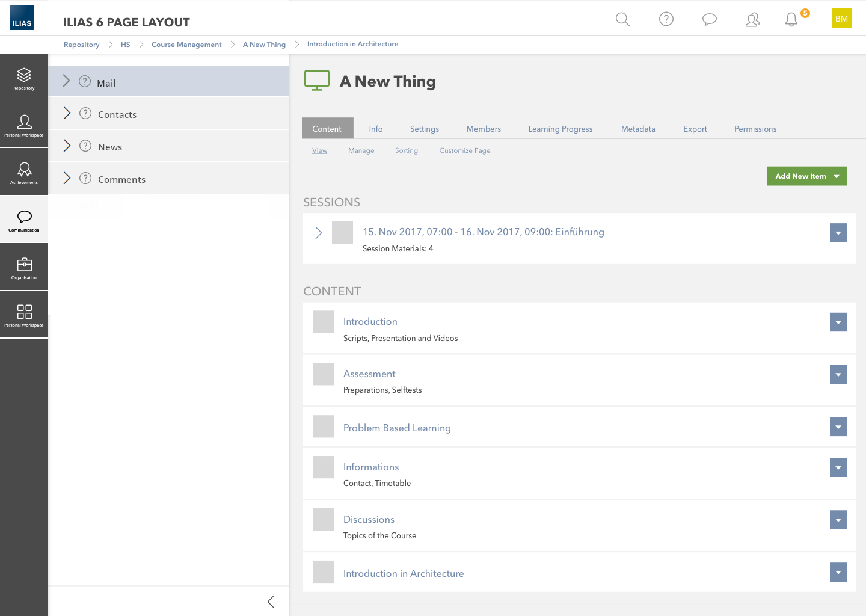
Task: Open the BM user avatar
Action: coord(841,18)
